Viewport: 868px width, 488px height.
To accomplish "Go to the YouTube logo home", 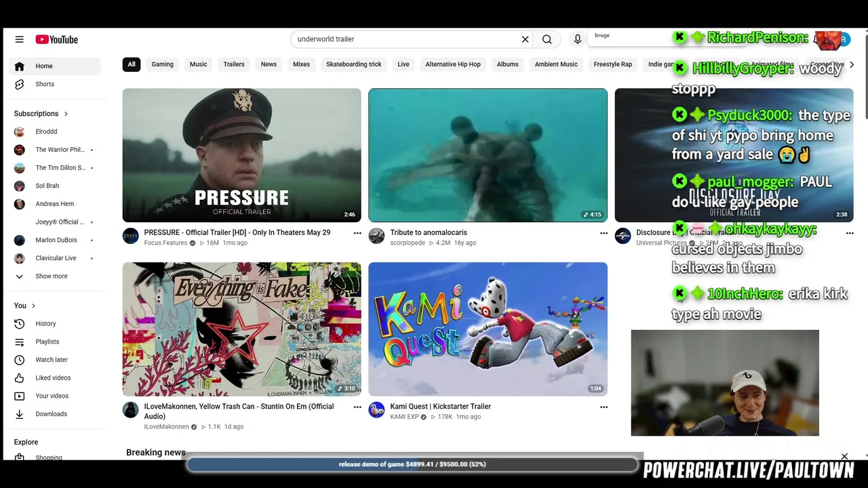I will pyautogui.click(x=57, y=39).
